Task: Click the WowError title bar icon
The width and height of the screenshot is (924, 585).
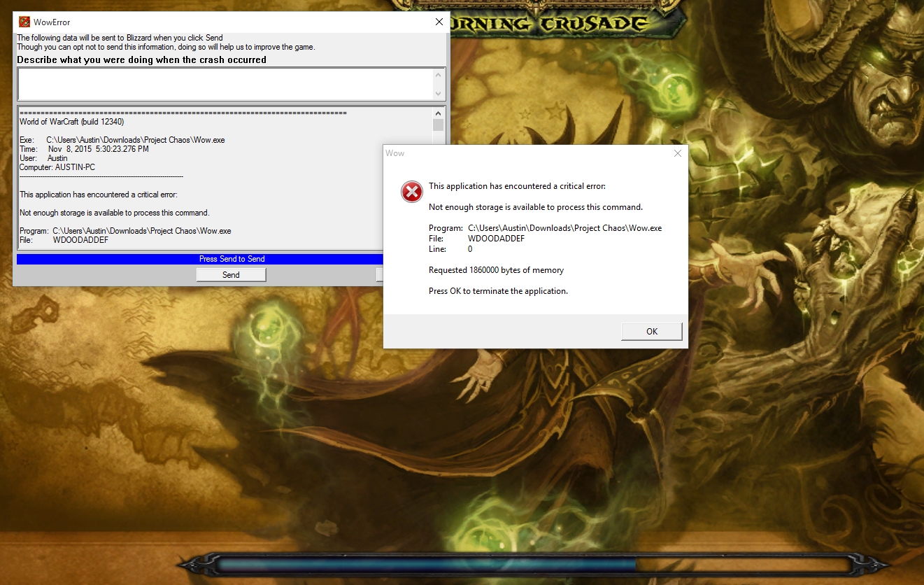Action: pos(24,22)
